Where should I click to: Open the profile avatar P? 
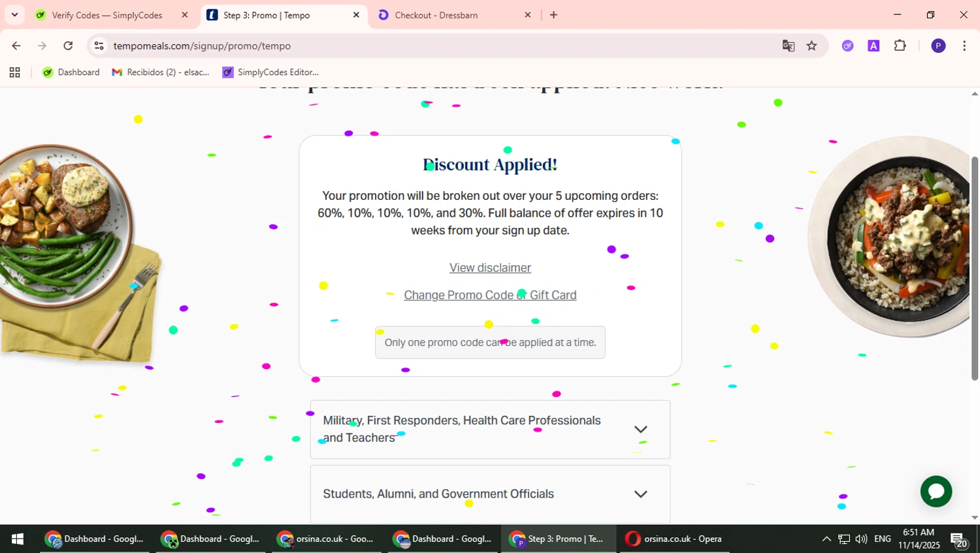point(938,46)
